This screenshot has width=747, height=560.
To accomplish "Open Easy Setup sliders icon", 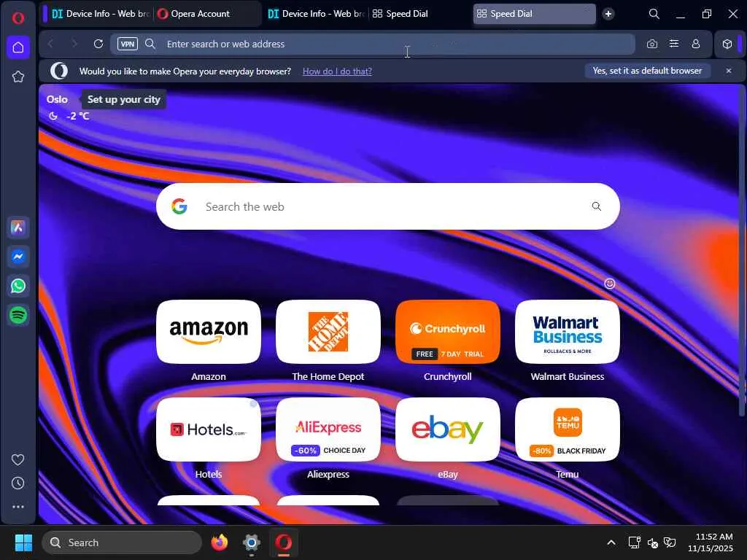I will pyautogui.click(x=674, y=44).
